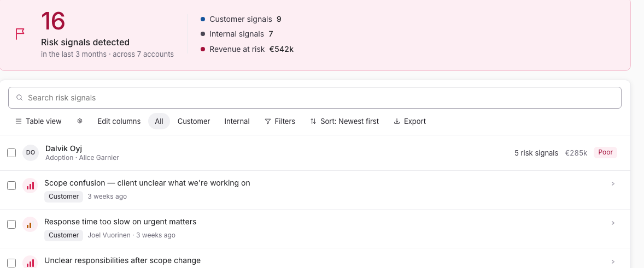
Task: Click the Customer tag under Response time
Action: (x=63, y=235)
